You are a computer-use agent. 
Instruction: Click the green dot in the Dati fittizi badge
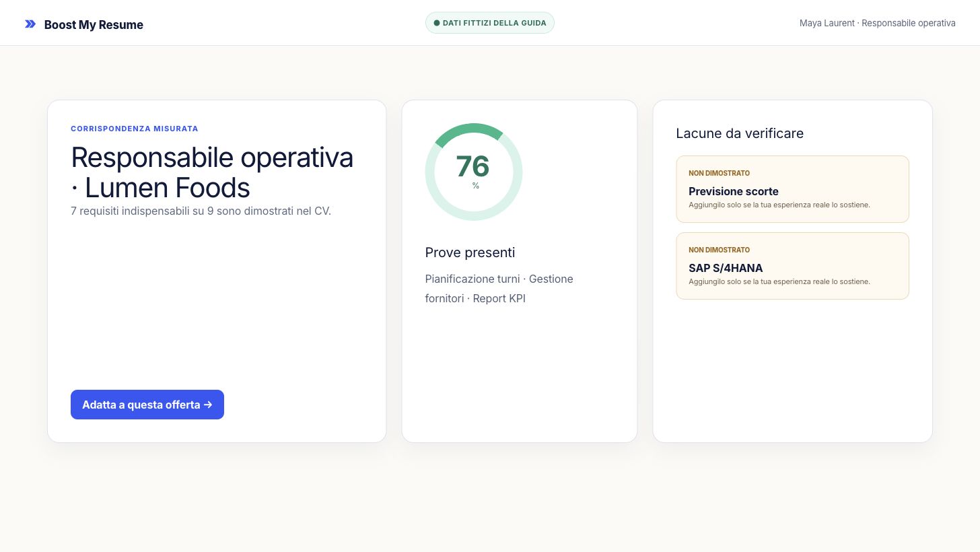pos(437,23)
